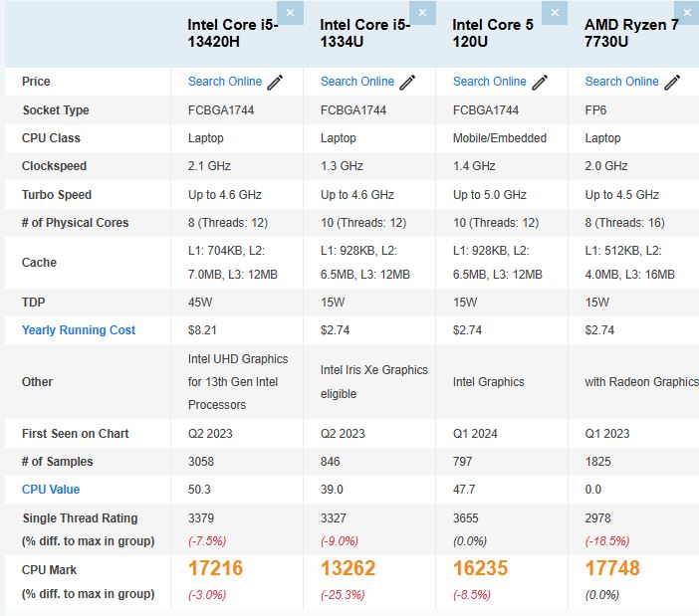Search online price for Core i5-13420H
The width and height of the screenshot is (699, 616).
[225, 82]
